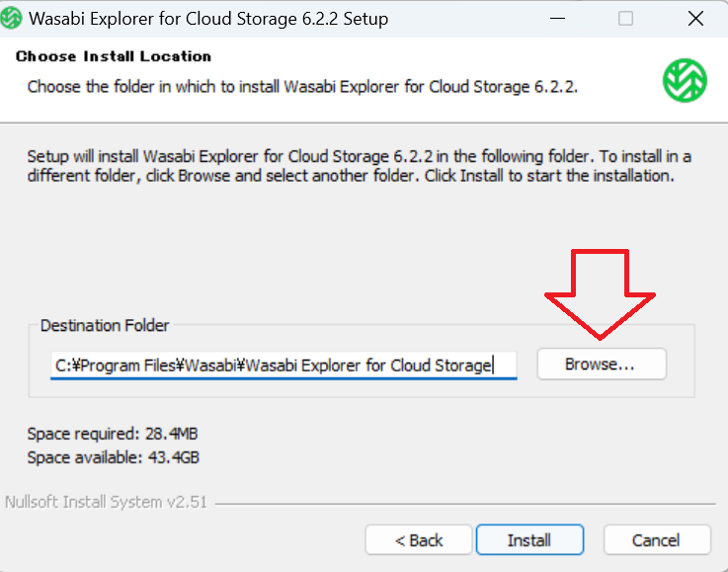Click the window title text in title bar

[x=208, y=19]
